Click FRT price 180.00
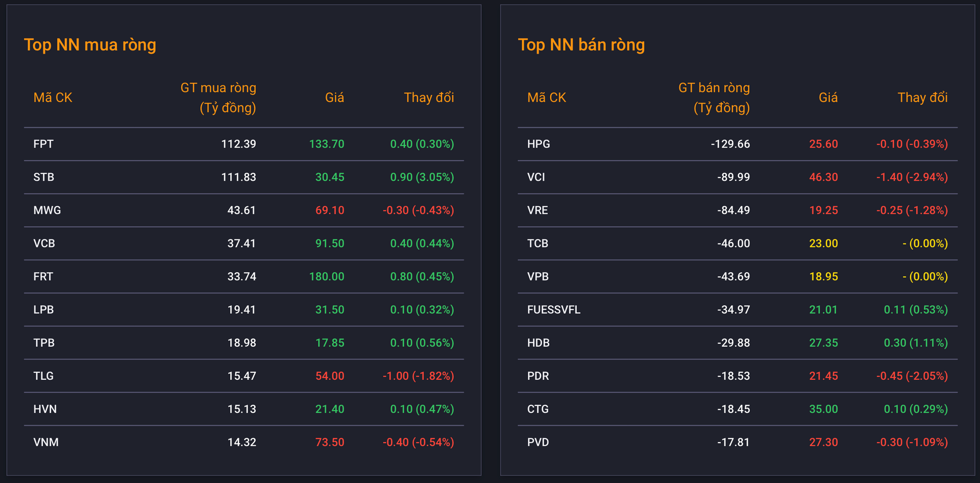Image resolution: width=980 pixels, height=483 pixels. coord(327,277)
